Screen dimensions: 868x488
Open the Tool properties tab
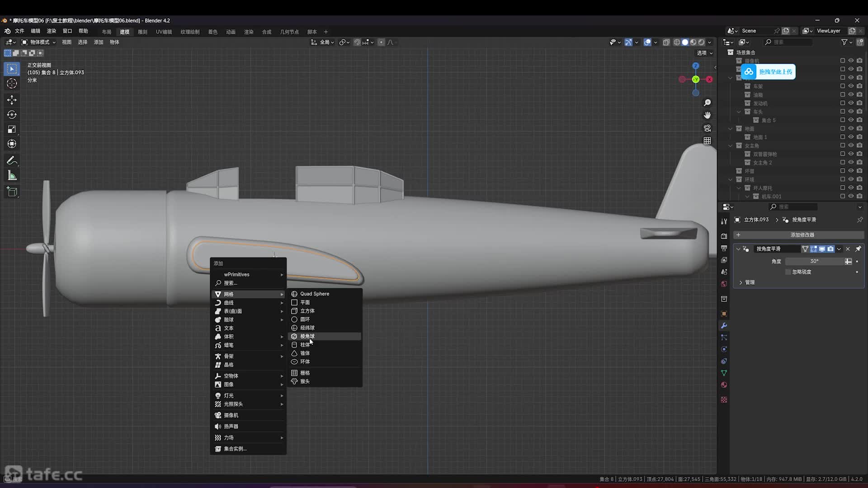(x=724, y=221)
